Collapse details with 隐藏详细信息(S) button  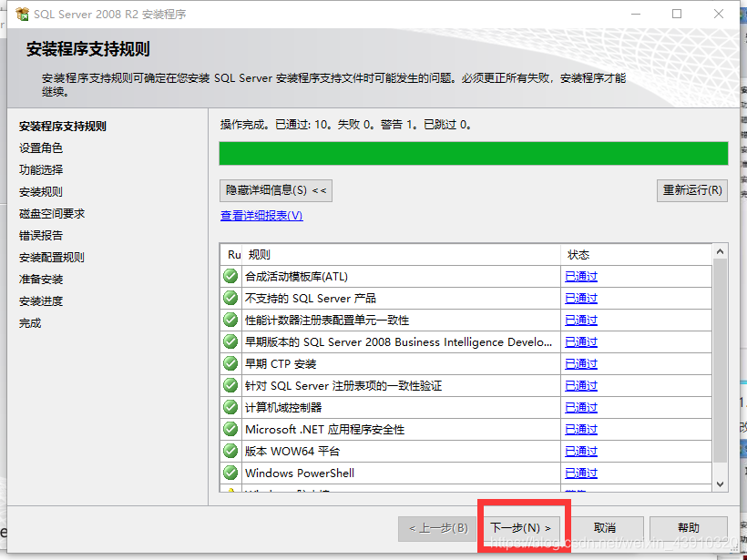pyautogui.click(x=276, y=190)
